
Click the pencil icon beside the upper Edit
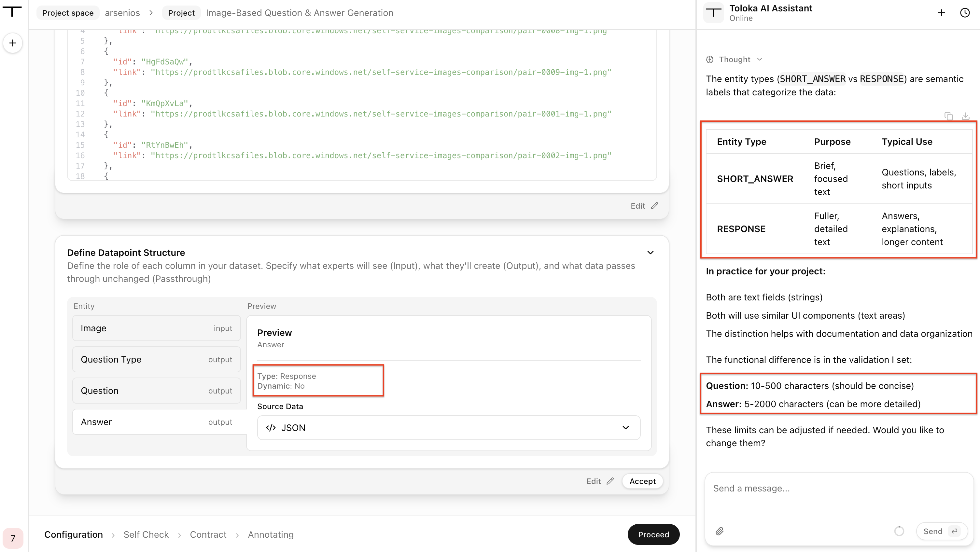[654, 206]
